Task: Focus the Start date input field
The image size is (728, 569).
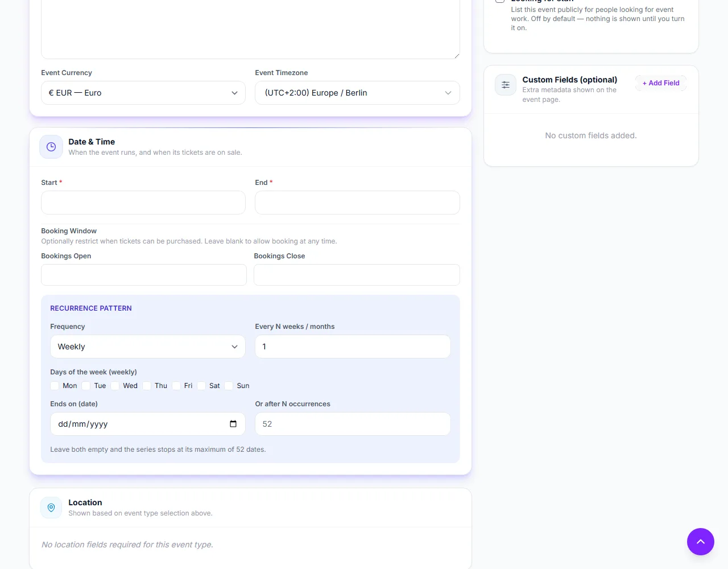Action: 143,203
